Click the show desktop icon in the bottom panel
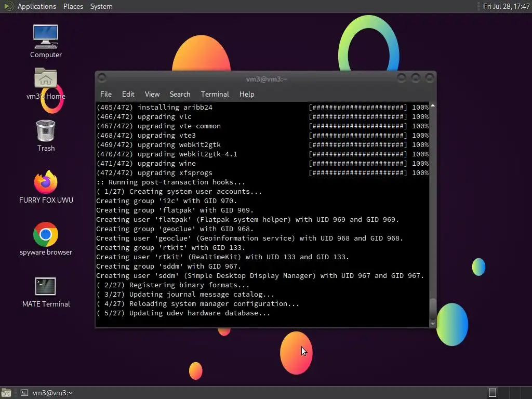This screenshot has width=532, height=399. click(6, 393)
